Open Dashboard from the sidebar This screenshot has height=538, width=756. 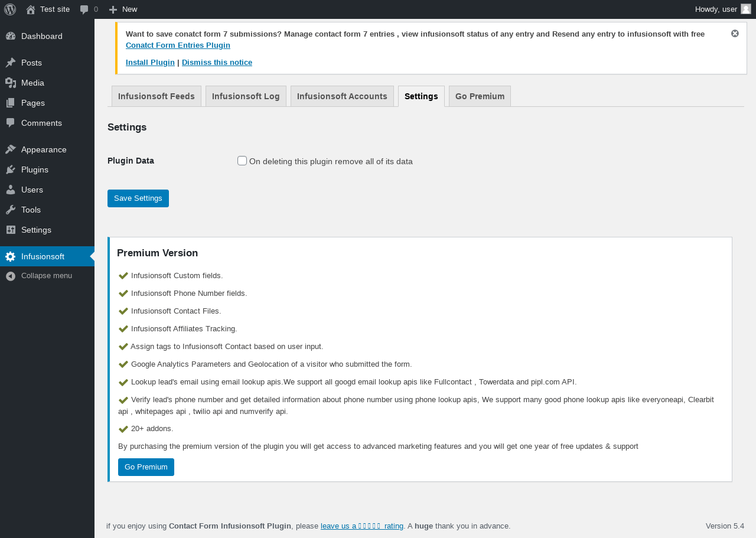pyautogui.click(x=41, y=36)
